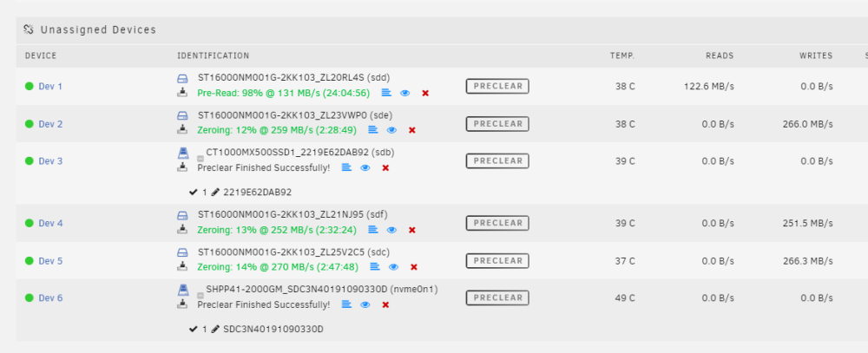Toggle preview eye icon for Dev 1
Image resolution: width=868 pixels, height=353 pixels.
coord(405,93)
